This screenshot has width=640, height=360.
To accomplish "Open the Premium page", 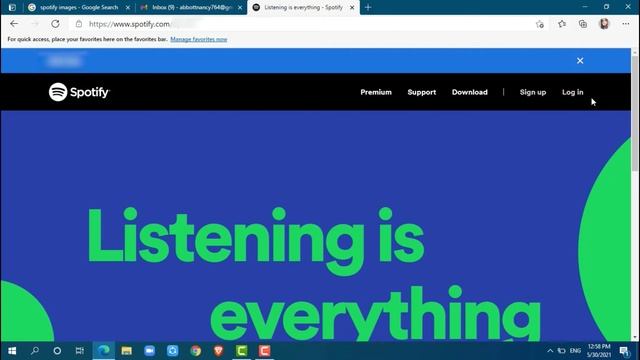I will [x=376, y=92].
